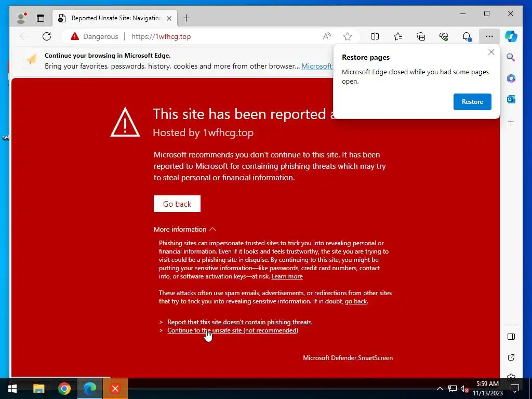Click the Hosted by 1wfhcg.top subheading
Screen dimensions: 532x399
[x=203, y=132]
